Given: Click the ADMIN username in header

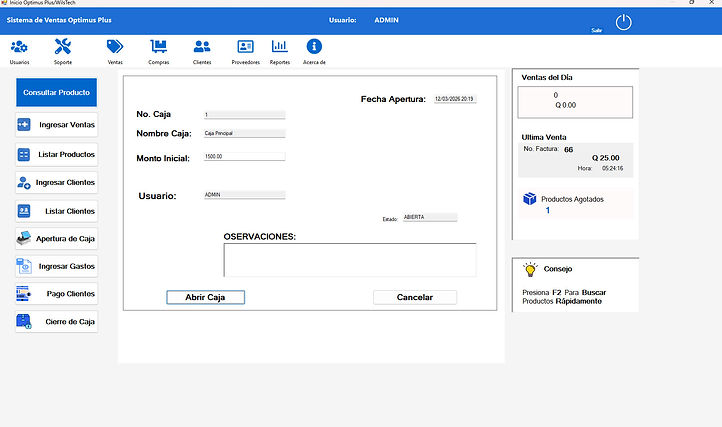Looking at the screenshot, I should pos(386,20).
